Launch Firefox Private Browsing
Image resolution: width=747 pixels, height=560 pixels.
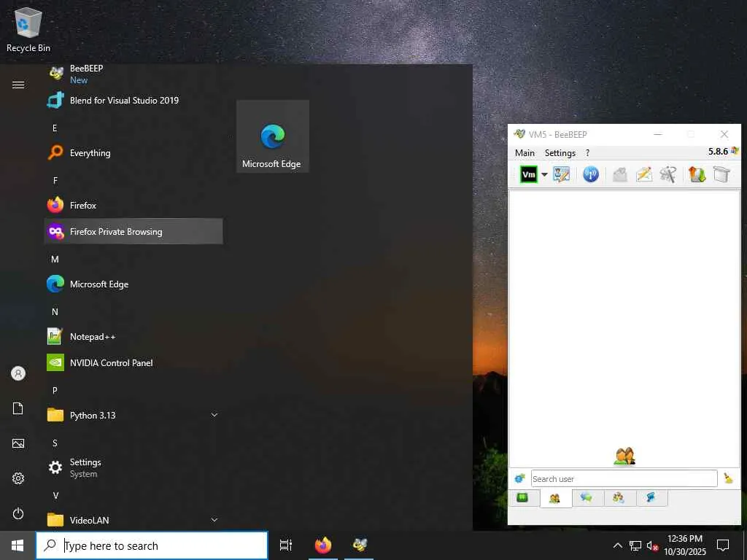tap(133, 231)
